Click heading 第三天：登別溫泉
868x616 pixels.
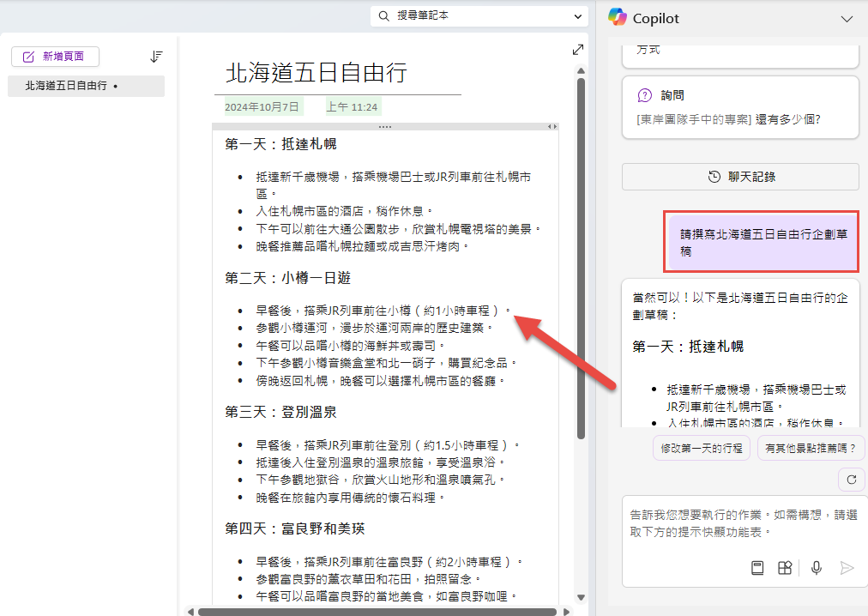click(280, 412)
